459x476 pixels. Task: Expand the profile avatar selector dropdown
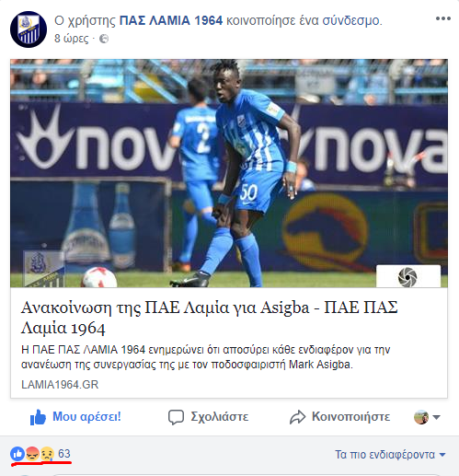click(427, 417)
